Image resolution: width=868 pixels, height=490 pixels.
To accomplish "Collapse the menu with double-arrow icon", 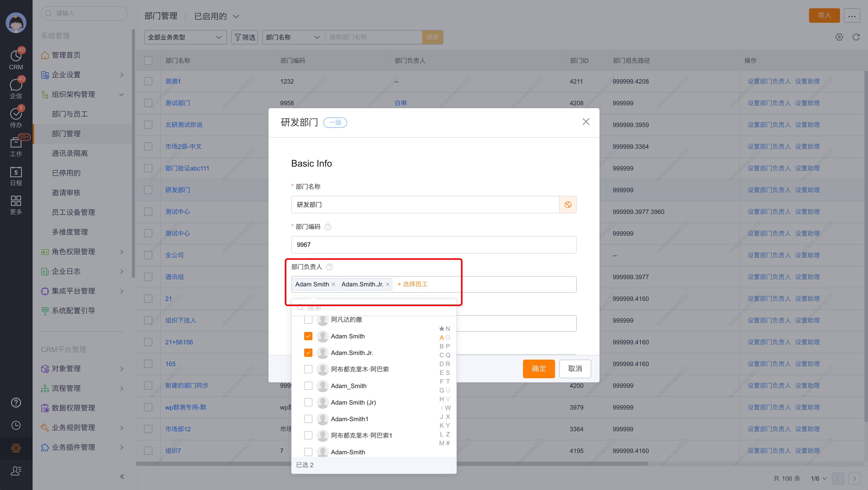I will [122, 476].
